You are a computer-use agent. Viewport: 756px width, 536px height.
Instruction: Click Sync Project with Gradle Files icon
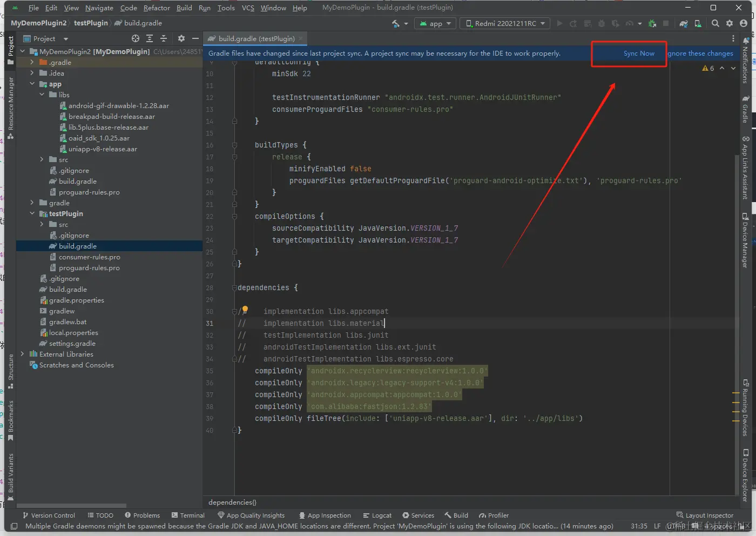pos(684,23)
